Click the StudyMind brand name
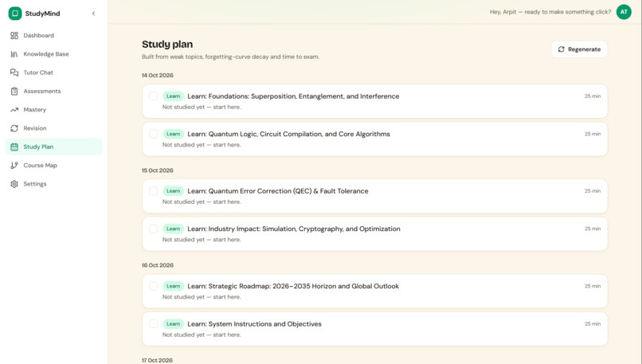642x364 pixels. tap(42, 14)
